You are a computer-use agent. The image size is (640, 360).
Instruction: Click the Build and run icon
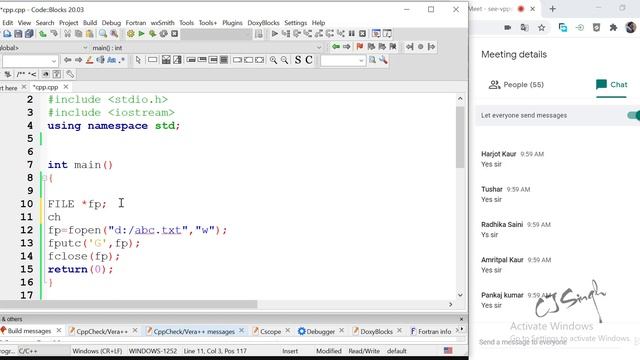(152, 34)
